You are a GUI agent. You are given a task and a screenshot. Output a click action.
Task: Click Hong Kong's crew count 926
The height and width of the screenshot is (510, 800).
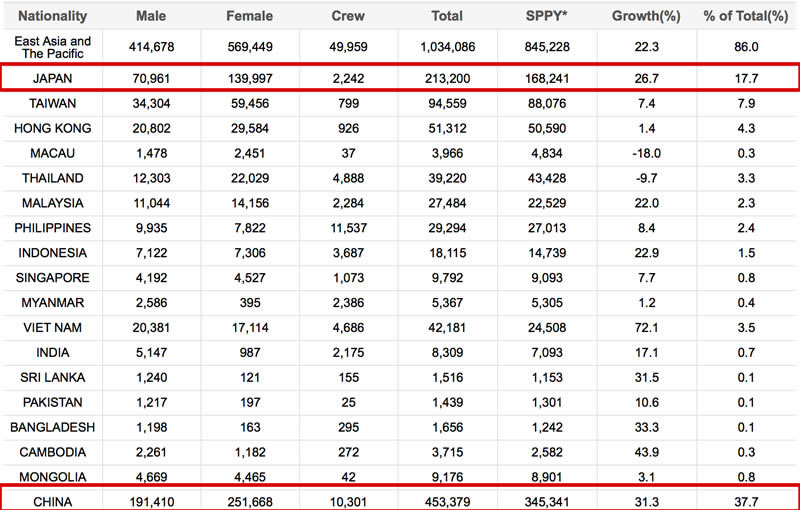[348, 129]
